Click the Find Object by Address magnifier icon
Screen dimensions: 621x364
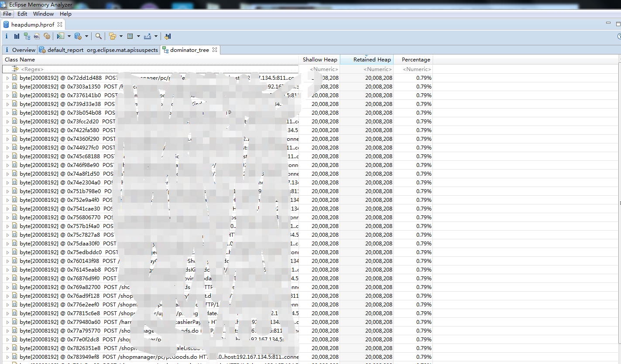tap(99, 36)
